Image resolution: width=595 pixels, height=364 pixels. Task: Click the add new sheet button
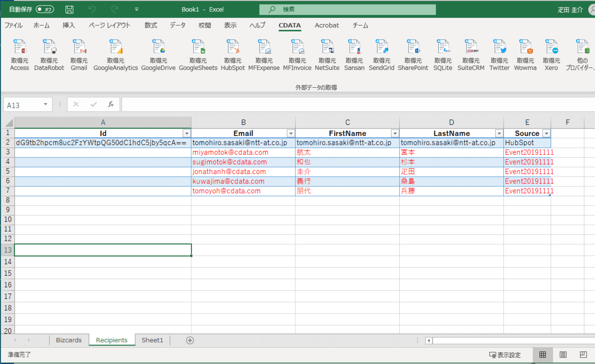(189, 340)
